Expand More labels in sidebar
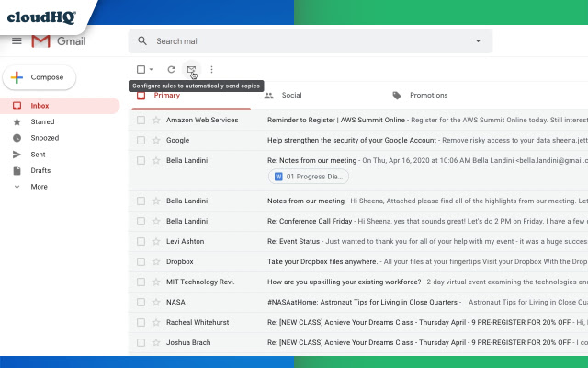Image resolution: width=588 pixels, height=368 pixels. click(x=39, y=186)
